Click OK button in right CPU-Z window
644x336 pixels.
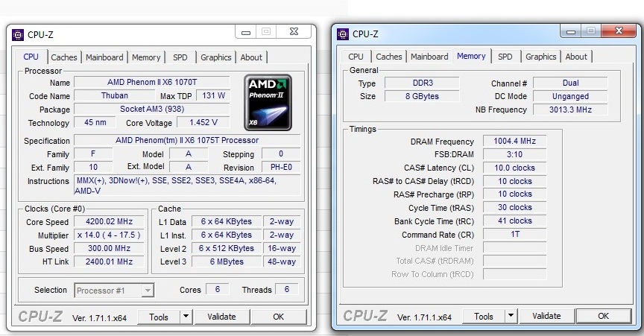(x=603, y=316)
